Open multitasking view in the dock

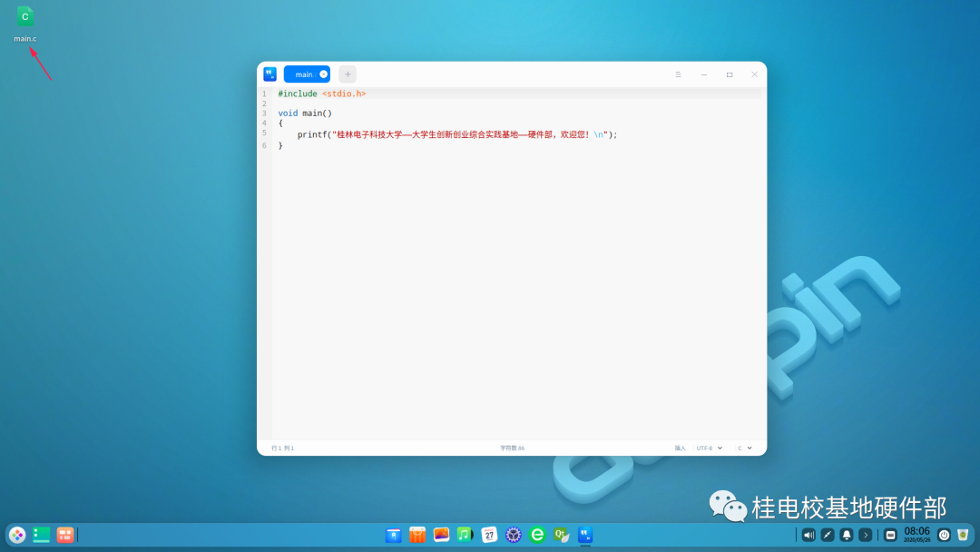click(x=65, y=535)
